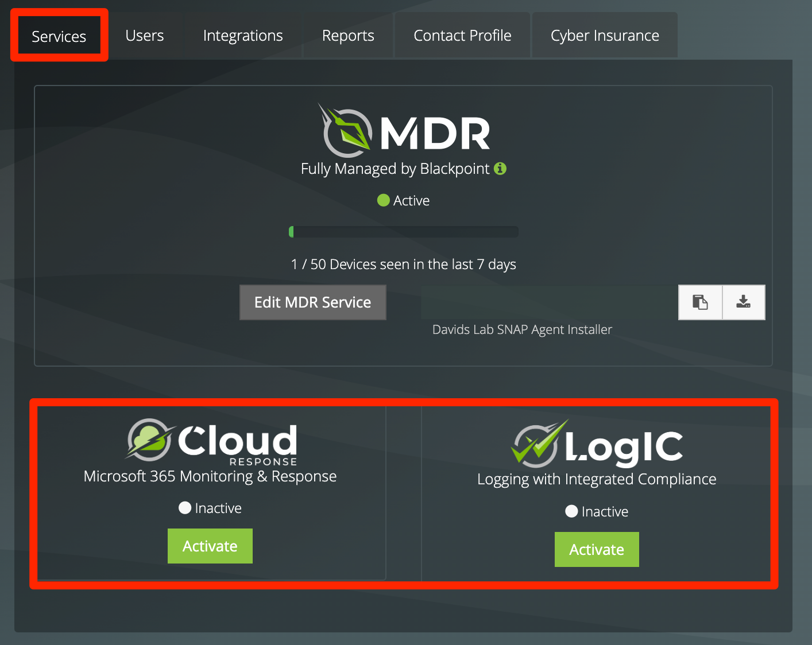The image size is (812, 645).
Task: Copy the SNAP Agent installer link
Action: [699, 302]
